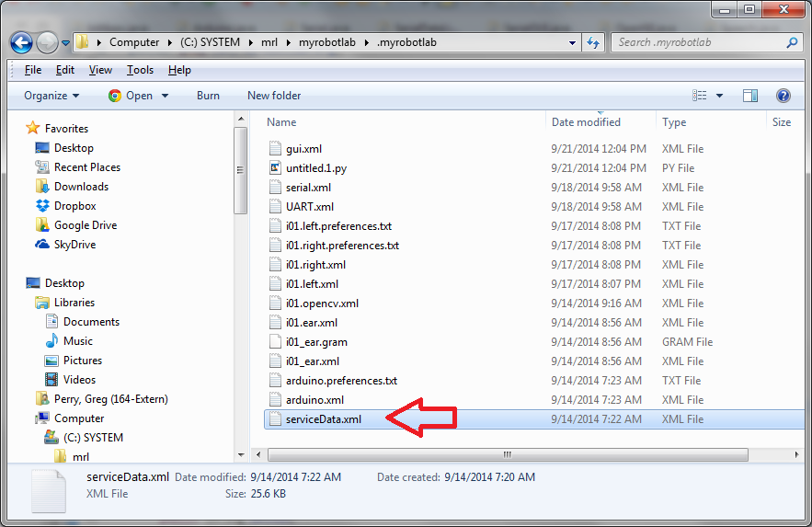812x527 pixels.
Task: Click the Back navigation arrow
Action: 22,42
